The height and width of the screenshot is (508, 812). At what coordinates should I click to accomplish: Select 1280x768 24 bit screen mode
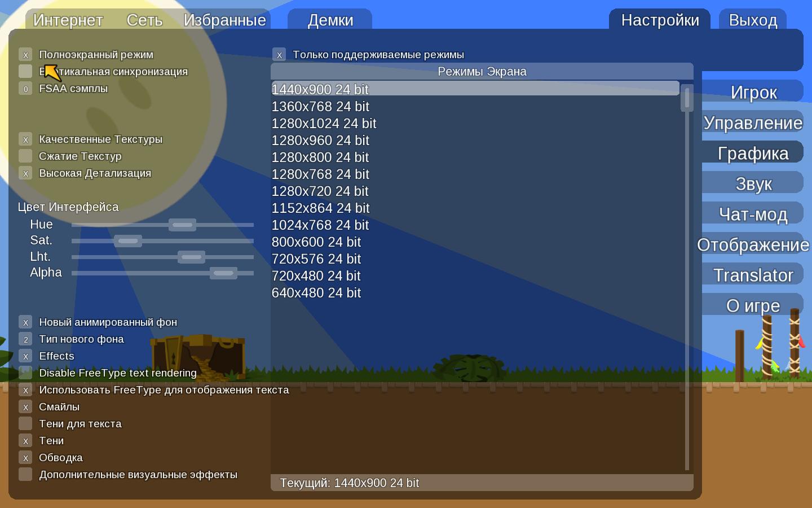[475, 174]
